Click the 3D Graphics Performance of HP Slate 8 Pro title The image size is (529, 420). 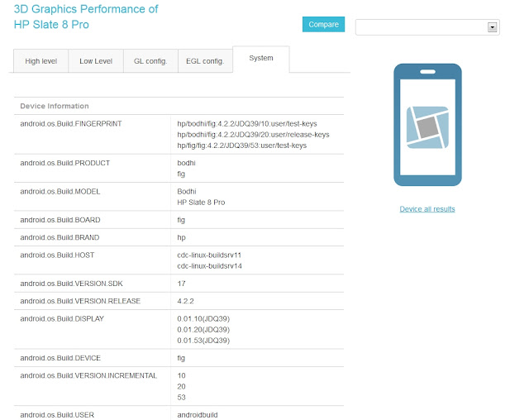[x=86, y=17]
